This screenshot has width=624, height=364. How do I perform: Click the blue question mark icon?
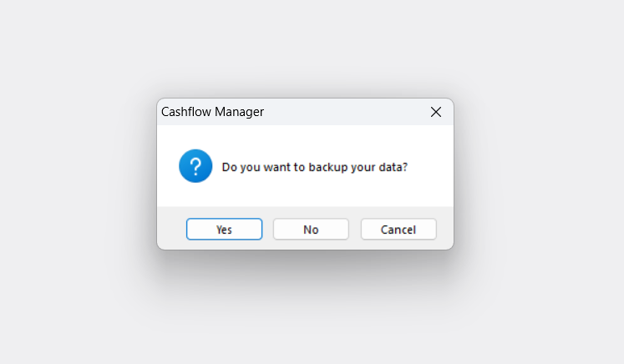(195, 166)
